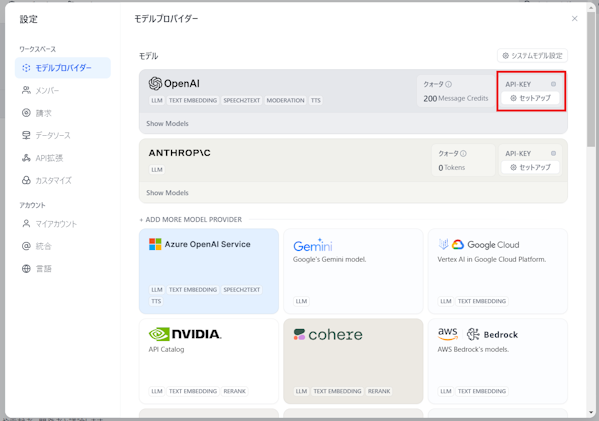Expand Show Models under OpenAI
599x421 pixels.
coord(167,124)
